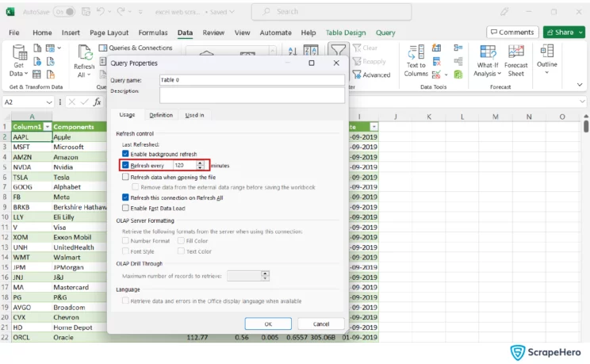The height and width of the screenshot is (364, 590).
Task: Click the Text to Columns icon
Action: 416,52
